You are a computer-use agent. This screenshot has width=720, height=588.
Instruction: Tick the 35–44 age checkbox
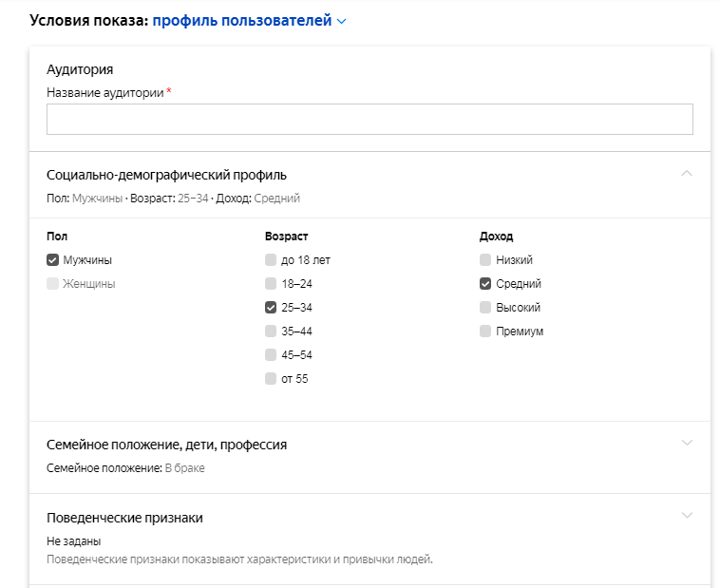(x=273, y=332)
